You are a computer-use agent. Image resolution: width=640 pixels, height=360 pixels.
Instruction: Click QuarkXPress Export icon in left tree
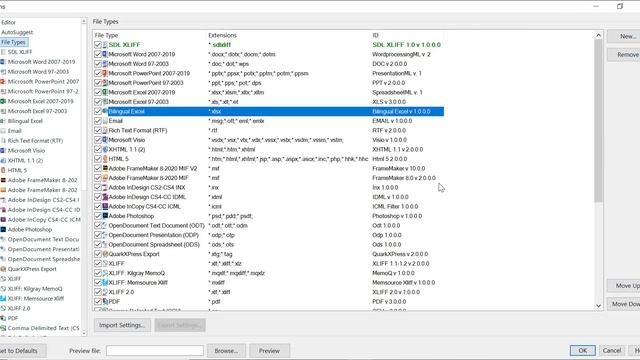(3, 269)
